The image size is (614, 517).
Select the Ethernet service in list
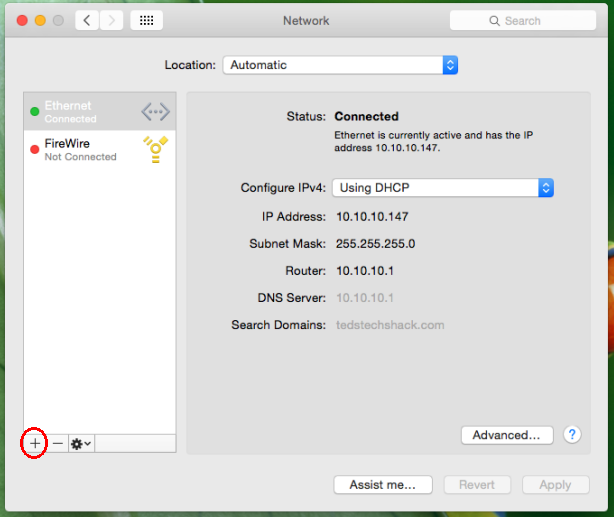[100, 112]
